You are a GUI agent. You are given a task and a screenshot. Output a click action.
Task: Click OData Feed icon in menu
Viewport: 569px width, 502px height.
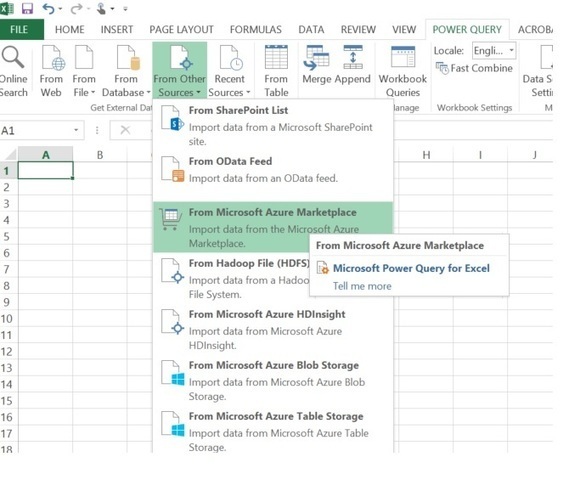click(x=172, y=169)
